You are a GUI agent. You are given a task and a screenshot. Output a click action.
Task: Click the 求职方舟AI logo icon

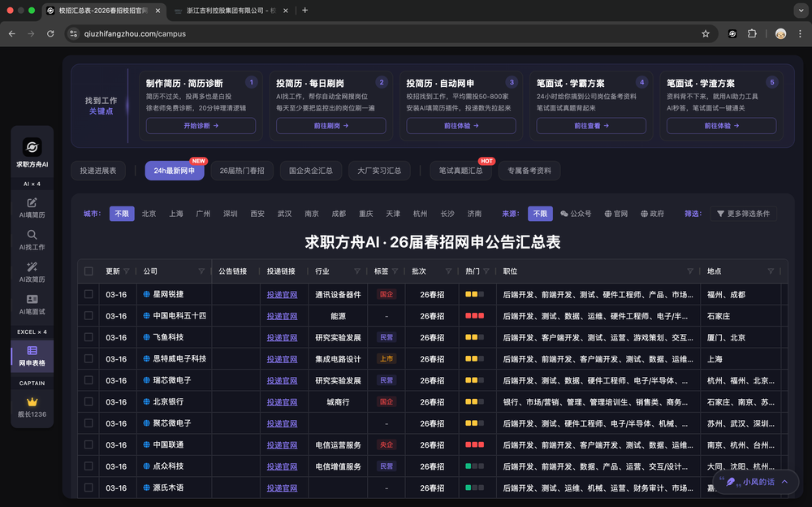coord(32,147)
